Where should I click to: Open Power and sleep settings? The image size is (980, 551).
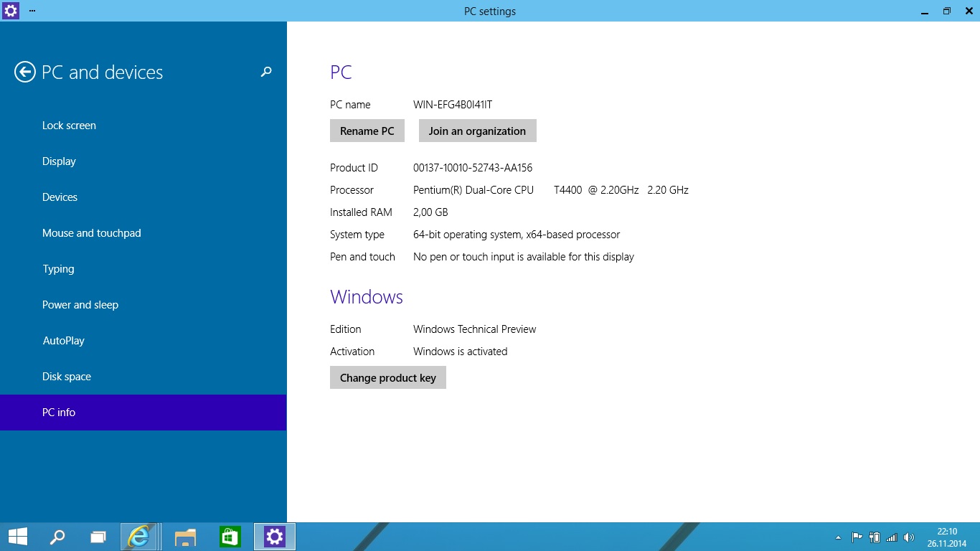click(80, 305)
